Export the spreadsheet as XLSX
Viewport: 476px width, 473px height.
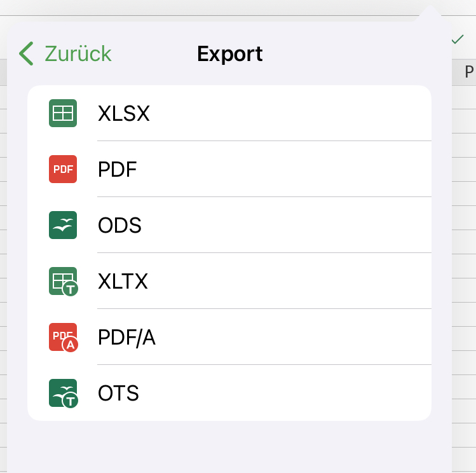[x=229, y=113]
